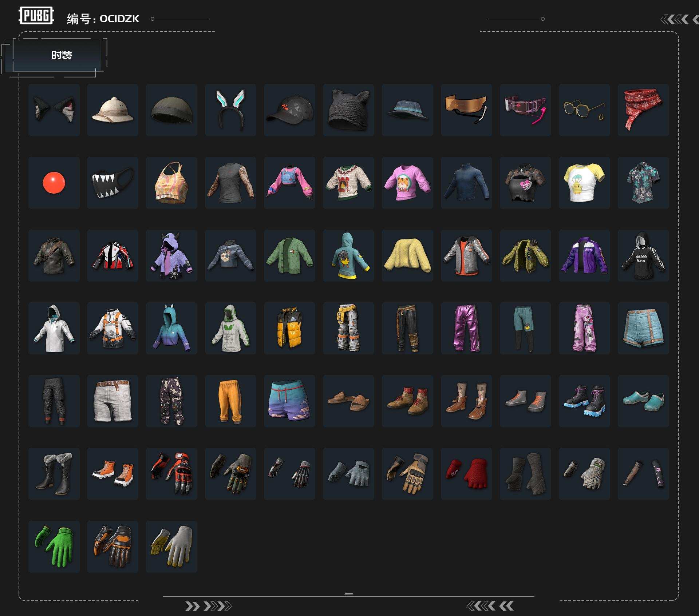
Task: Select the floral Hawaiian shirt
Action: (x=644, y=183)
